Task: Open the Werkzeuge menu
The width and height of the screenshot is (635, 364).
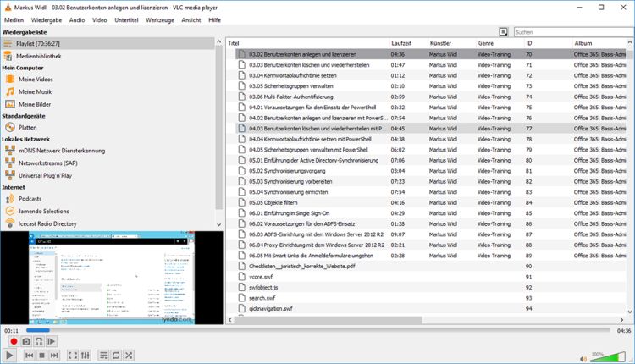Action: (x=159, y=19)
